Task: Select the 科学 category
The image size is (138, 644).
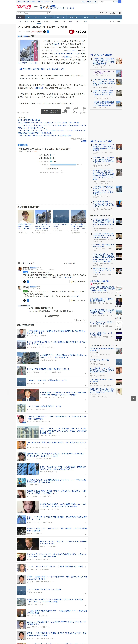Action: click(71, 22)
